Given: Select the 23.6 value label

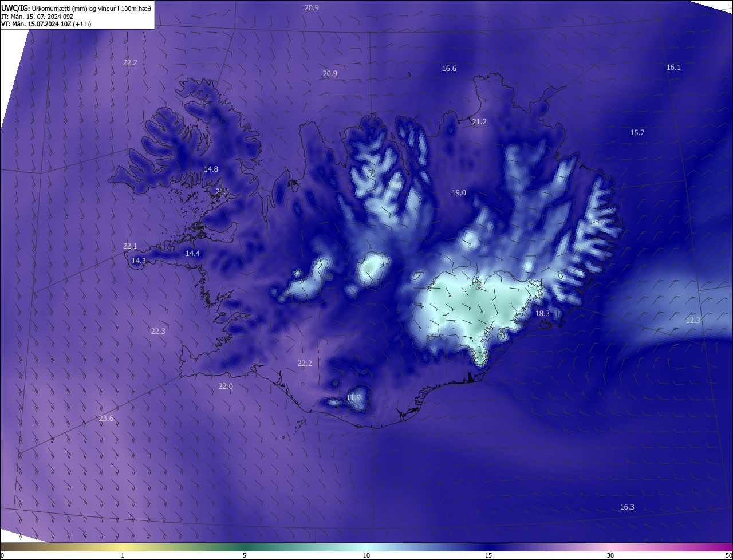Looking at the screenshot, I should click(x=106, y=419).
